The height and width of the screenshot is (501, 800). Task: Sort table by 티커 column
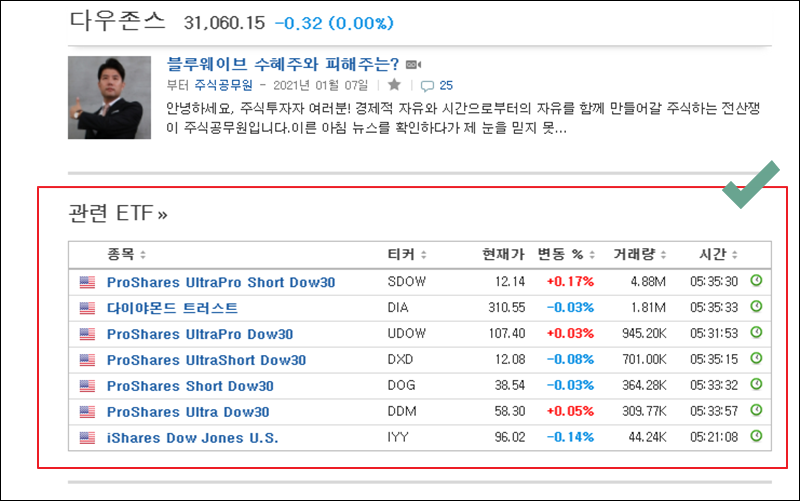(407, 254)
